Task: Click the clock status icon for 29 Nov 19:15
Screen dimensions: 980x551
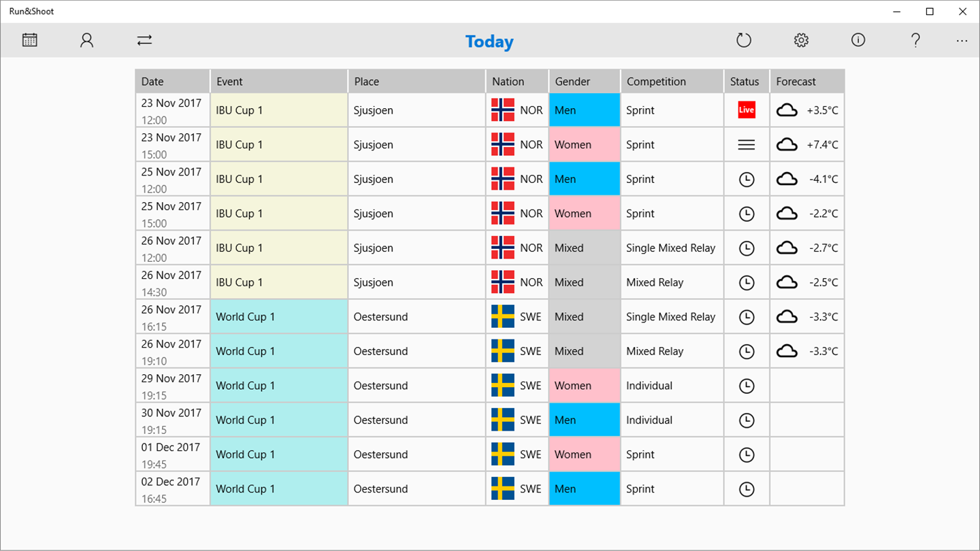Action: pyautogui.click(x=747, y=386)
